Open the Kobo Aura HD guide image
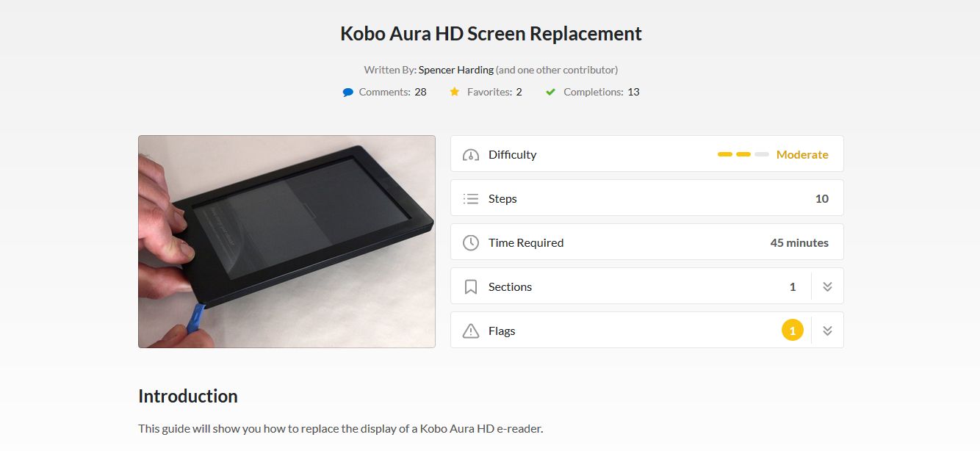 (x=286, y=241)
